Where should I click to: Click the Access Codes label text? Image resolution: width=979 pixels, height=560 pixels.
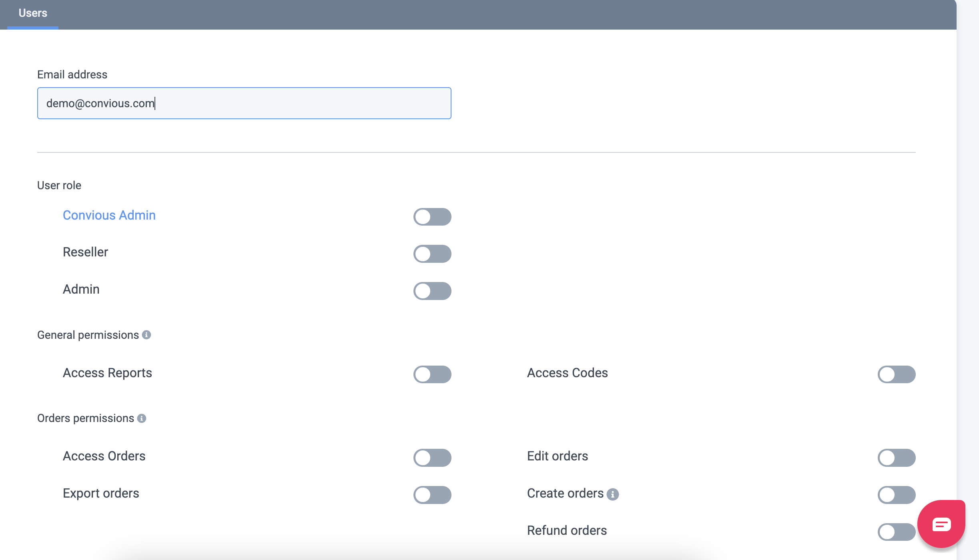(567, 373)
